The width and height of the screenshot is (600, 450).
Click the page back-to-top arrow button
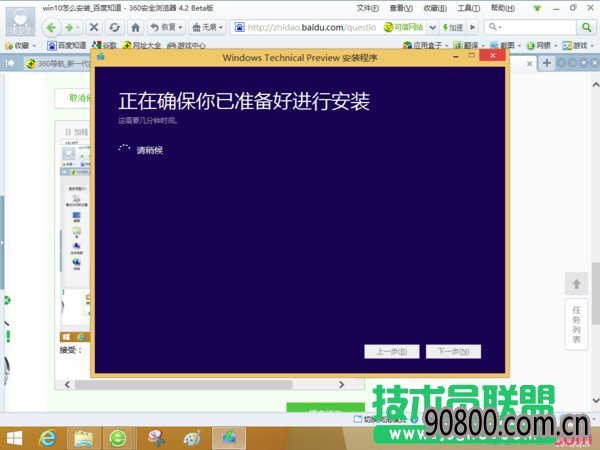tap(576, 284)
